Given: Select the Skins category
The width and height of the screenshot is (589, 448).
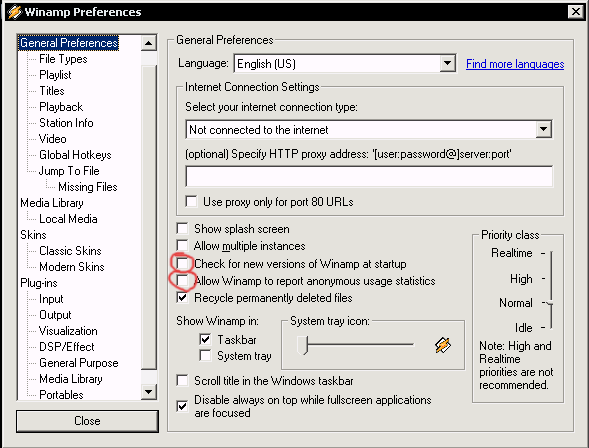Looking at the screenshot, I should point(33,235).
